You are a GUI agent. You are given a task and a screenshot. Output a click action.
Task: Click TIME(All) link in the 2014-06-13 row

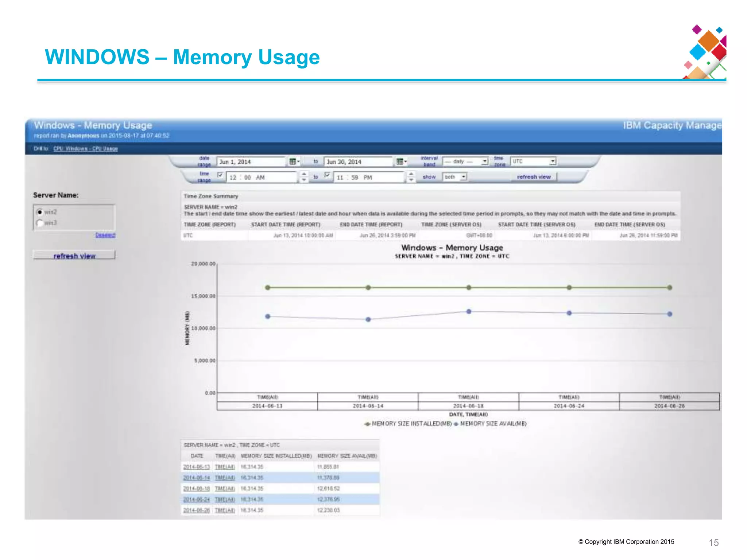pyautogui.click(x=225, y=467)
